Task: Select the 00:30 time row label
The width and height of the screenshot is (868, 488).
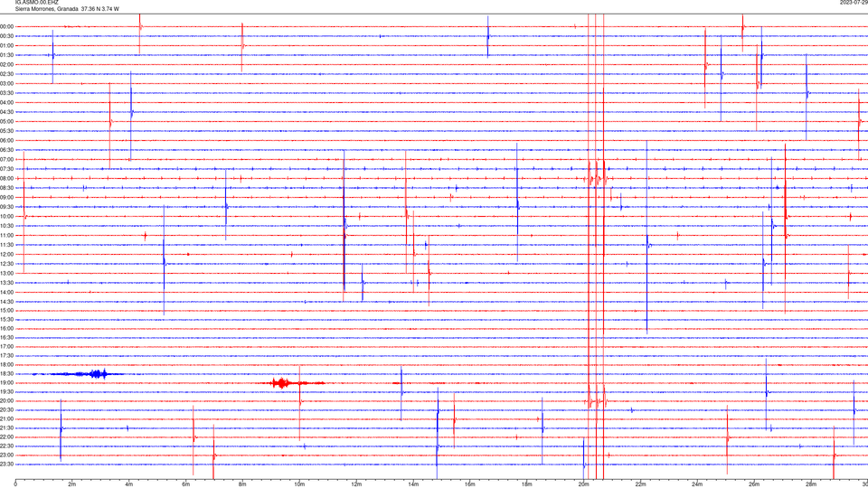Action: (7, 36)
